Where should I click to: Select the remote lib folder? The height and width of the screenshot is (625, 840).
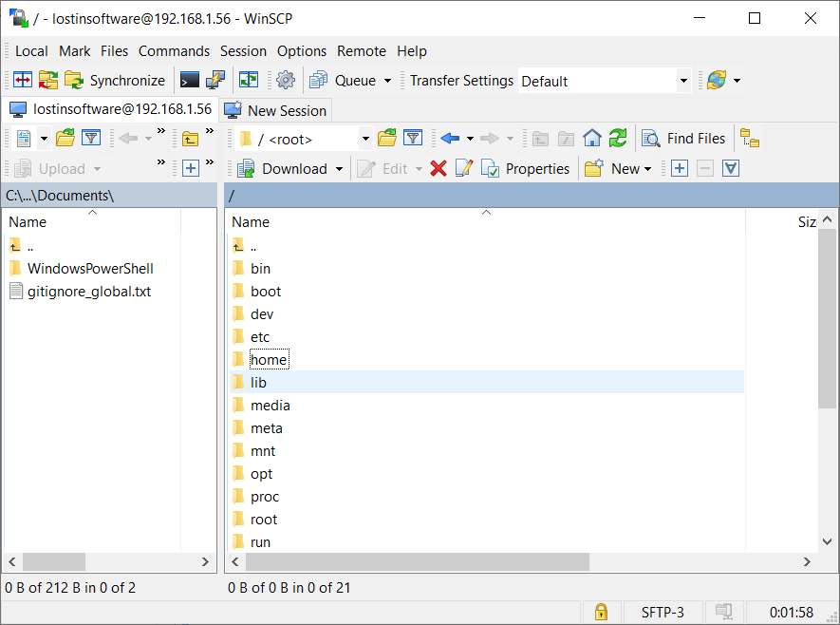click(487, 382)
